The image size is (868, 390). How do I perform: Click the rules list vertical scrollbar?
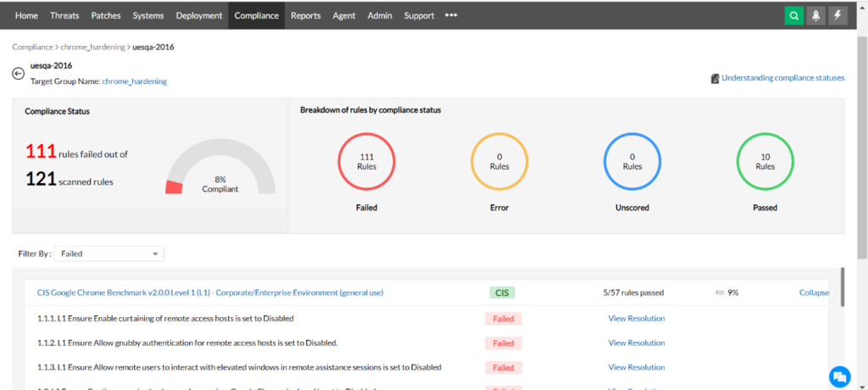click(x=843, y=287)
